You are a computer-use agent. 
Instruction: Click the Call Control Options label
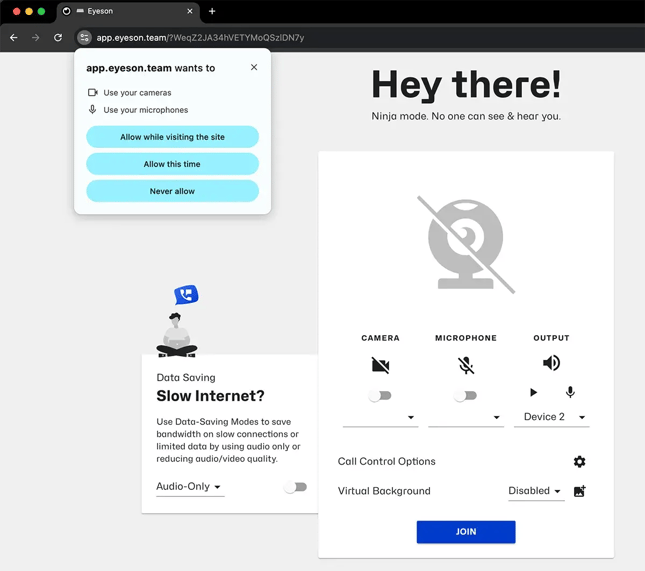tap(387, 462)
